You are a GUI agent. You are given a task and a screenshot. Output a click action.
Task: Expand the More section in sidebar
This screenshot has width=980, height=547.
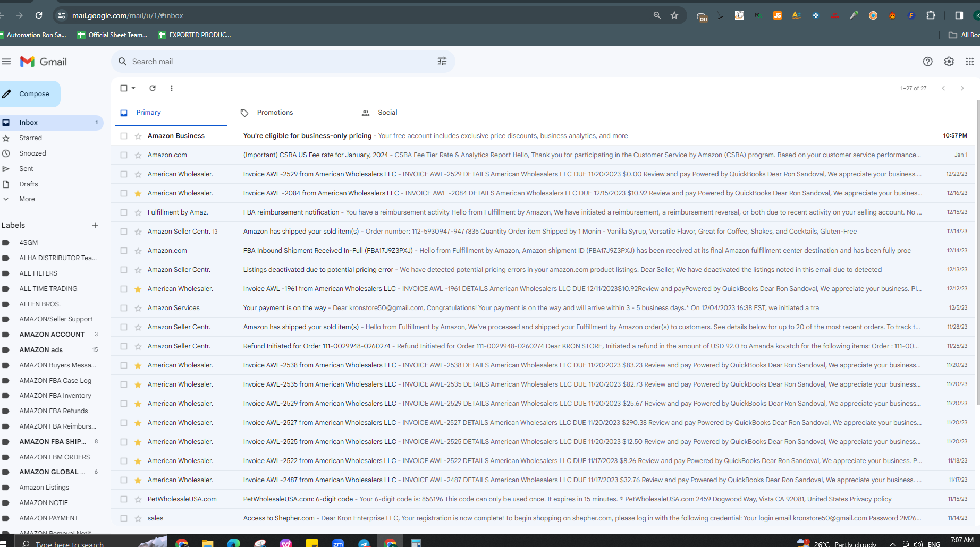coord(27,199)
